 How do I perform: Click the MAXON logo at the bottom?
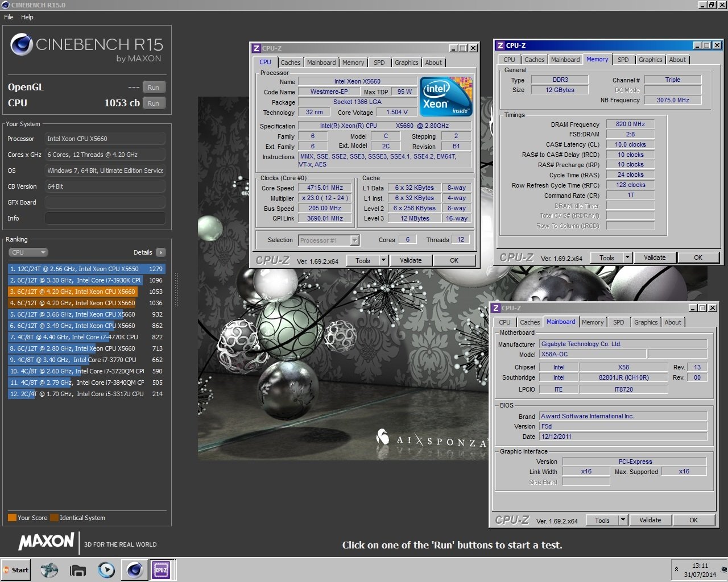coord(47,542)
